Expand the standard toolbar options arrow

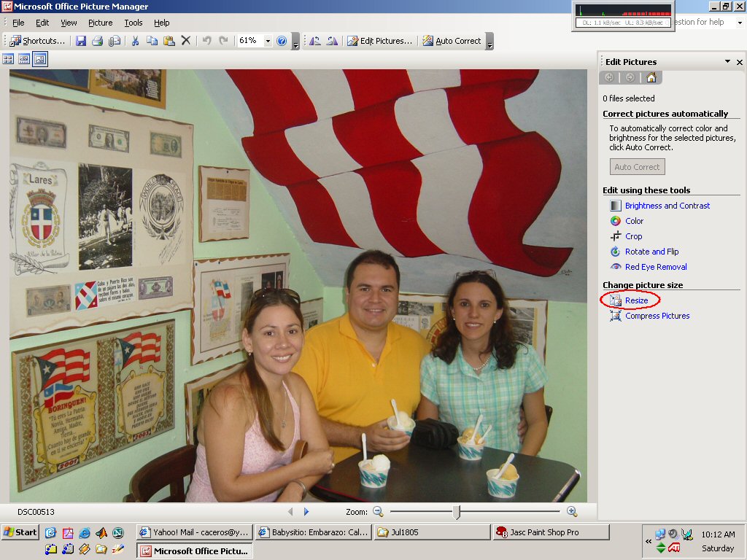click(x=295, y=45)
